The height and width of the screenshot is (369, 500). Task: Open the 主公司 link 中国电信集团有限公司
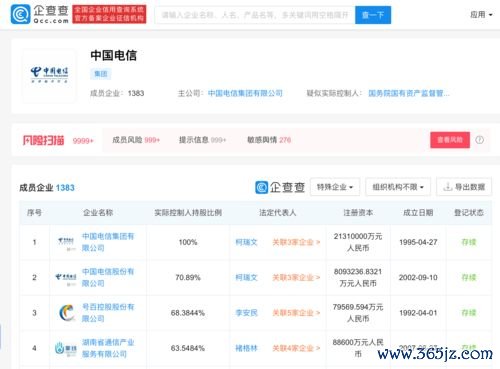(x=245, y=93)
